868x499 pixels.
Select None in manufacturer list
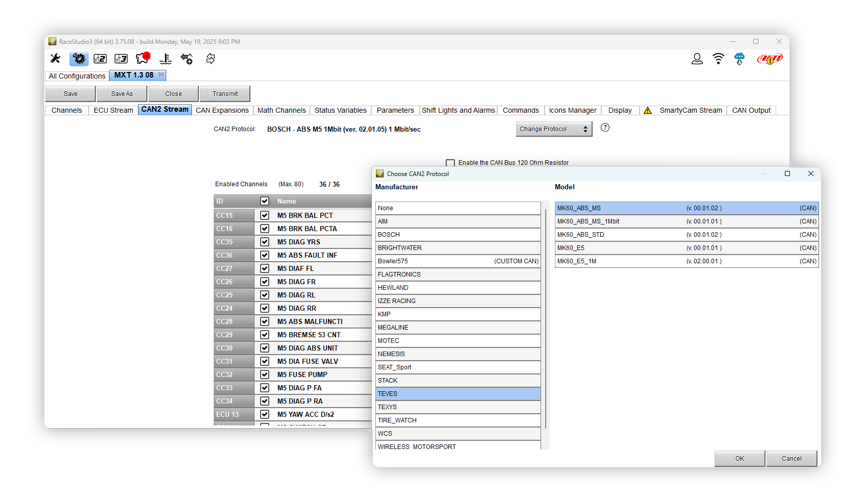[x=458, y=208]
